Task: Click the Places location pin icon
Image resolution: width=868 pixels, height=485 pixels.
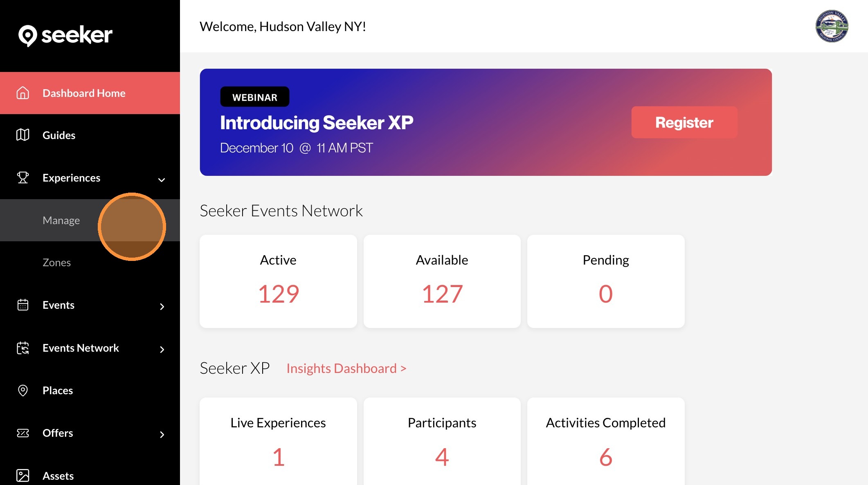Action: [23, 391]
